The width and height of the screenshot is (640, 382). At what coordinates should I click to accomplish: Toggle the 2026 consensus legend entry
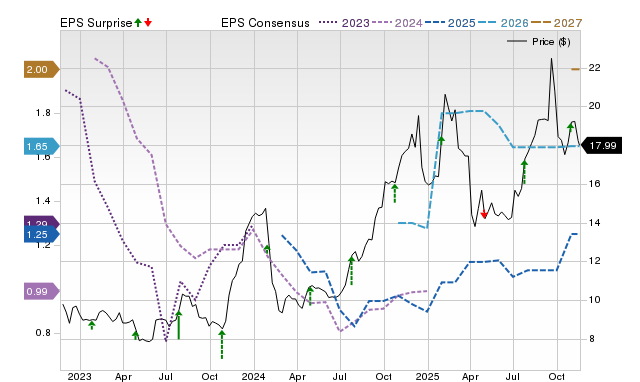503,23
